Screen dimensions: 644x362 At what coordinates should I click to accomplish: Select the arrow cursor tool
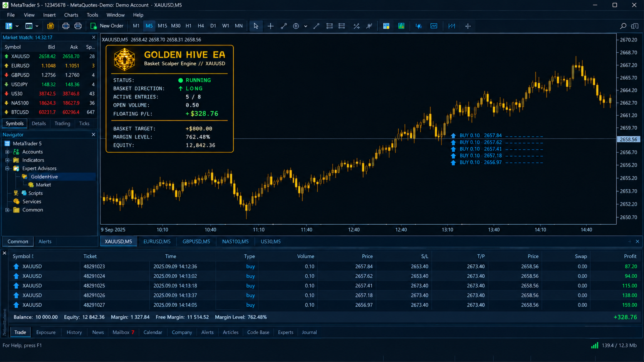click(x=256, y=26)
